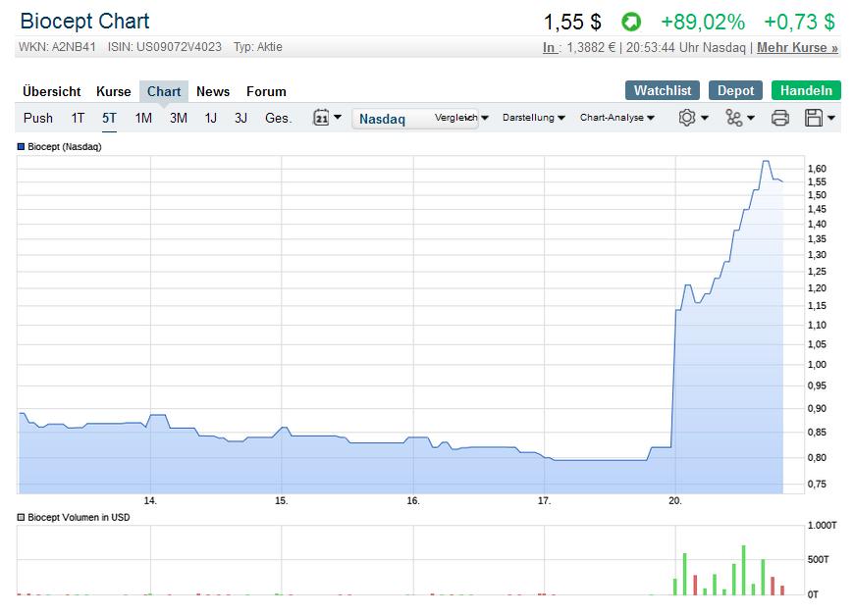Image resolution: width=854 pixels, height=616 pixels.
Task: Switch to the Ges. full-history view
Action: tap(278, 118)
